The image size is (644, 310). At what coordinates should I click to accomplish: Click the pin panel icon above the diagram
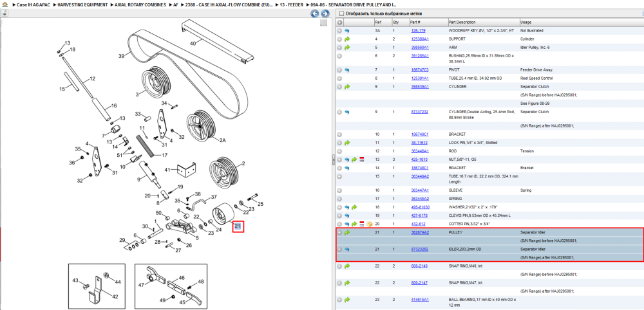(x=4, y=14)
